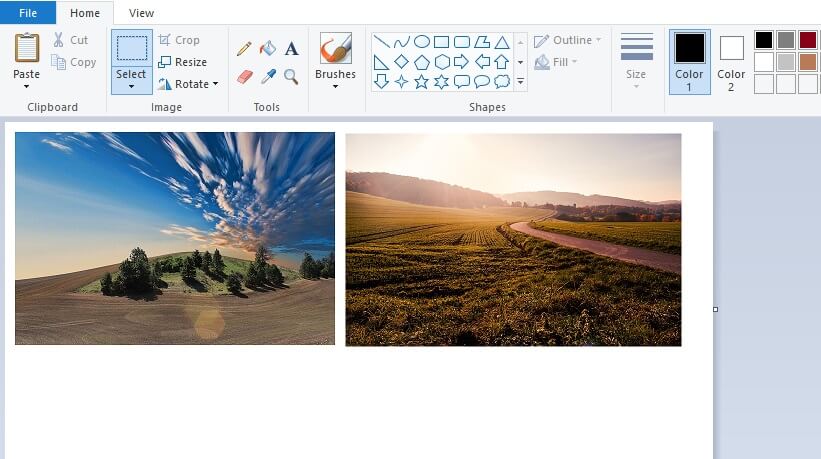821x459 pixels.
Task: Select the Pencil tool
Action: pos(244,49)
